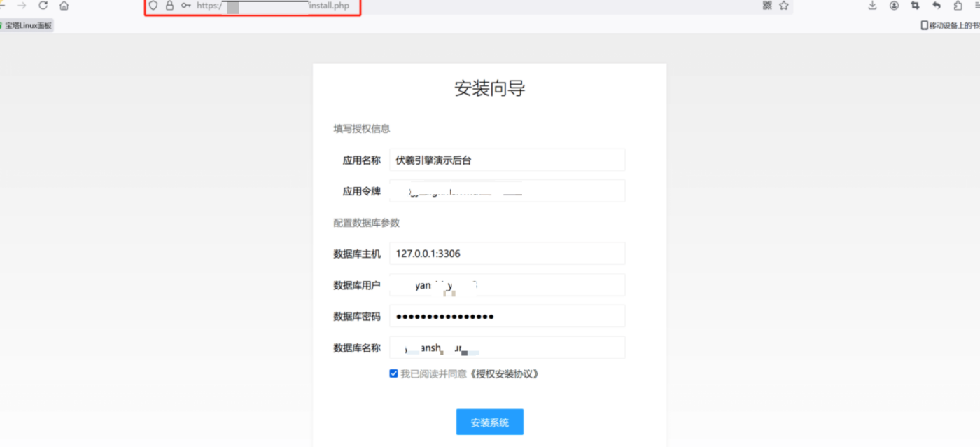Image resolution: width=980 pixels, height=447 pixels.
Task: Open the downloads panel icon
Action: point(871,6)
